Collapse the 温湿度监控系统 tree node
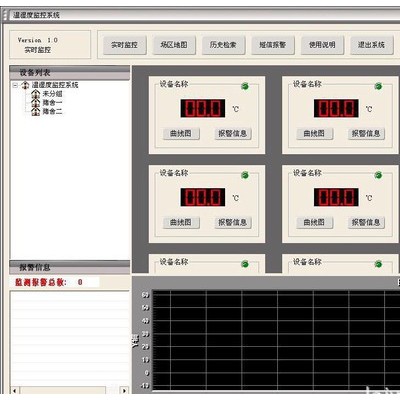 [x=15, y=85]
